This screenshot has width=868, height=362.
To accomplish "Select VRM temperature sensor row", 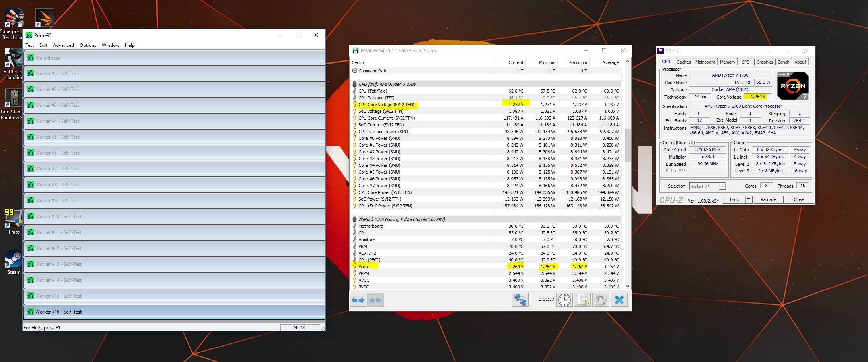I will tap(486, 246).
